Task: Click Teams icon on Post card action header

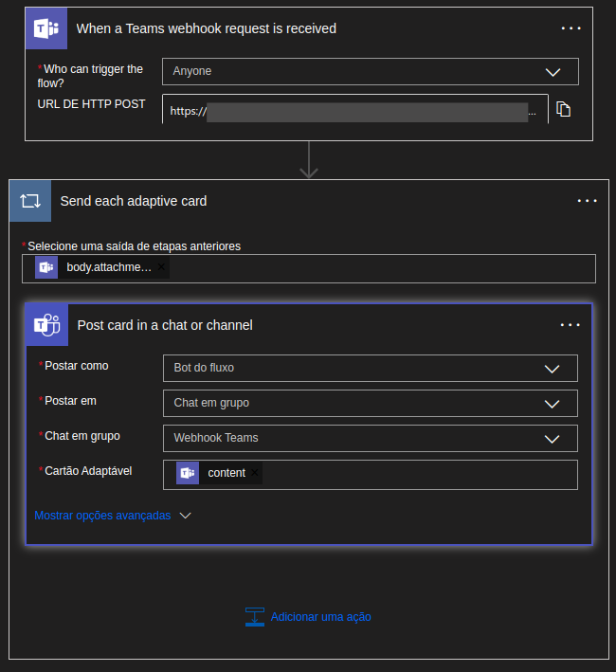Action: [46, 325]
